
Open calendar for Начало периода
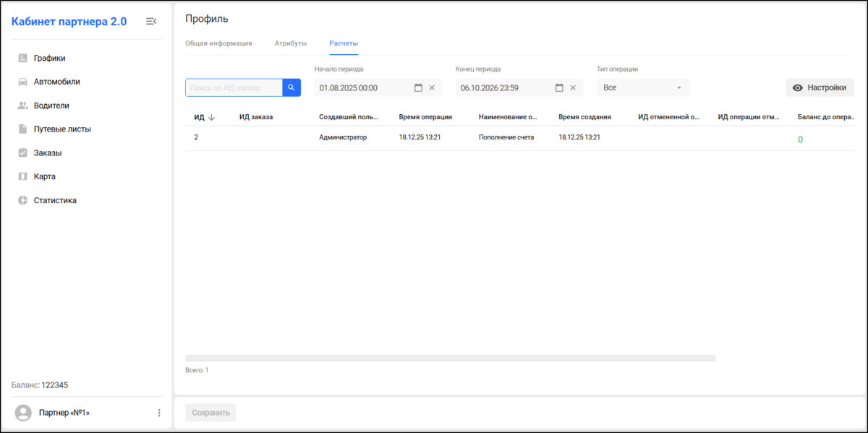click(x=418, y=87)
